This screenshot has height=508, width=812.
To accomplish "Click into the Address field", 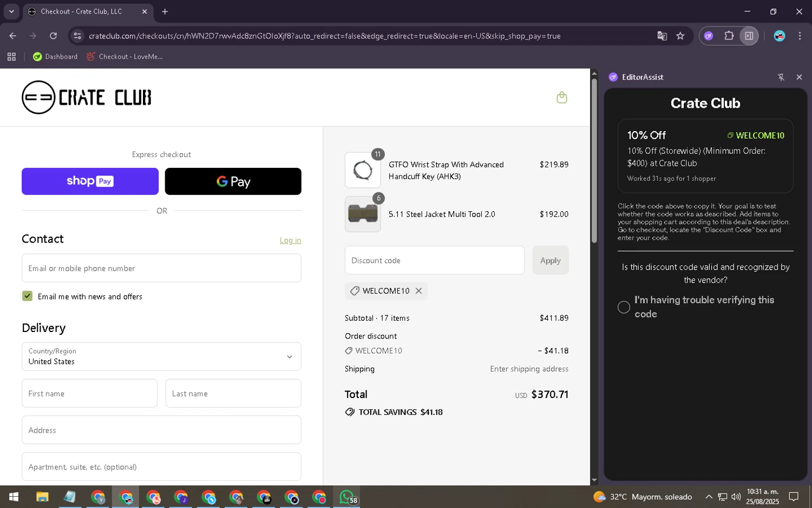I will [x=161, y=430].
